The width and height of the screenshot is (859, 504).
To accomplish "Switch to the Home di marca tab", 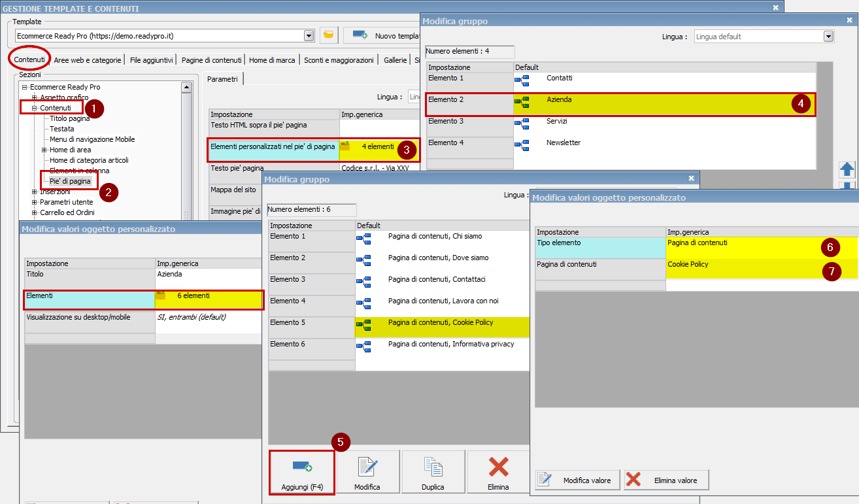I will point(272,60).
